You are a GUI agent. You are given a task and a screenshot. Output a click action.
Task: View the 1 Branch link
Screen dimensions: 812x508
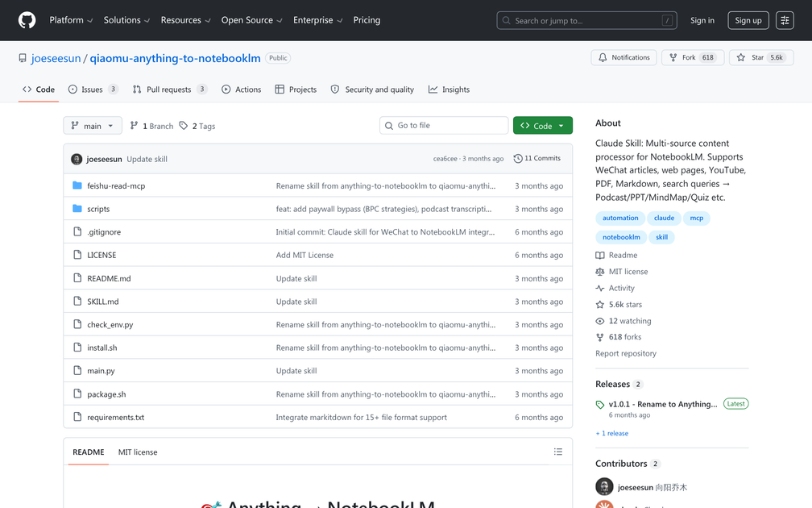[x=151, y=126]
